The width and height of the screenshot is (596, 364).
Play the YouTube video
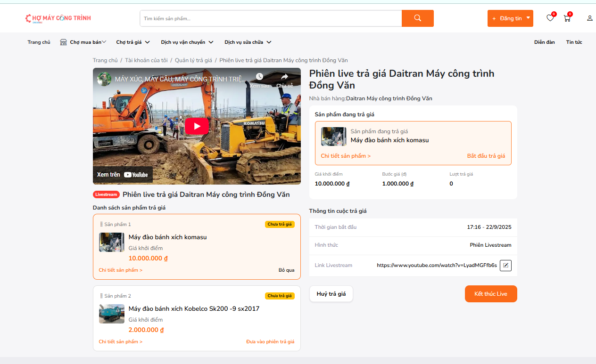(197, 126)
